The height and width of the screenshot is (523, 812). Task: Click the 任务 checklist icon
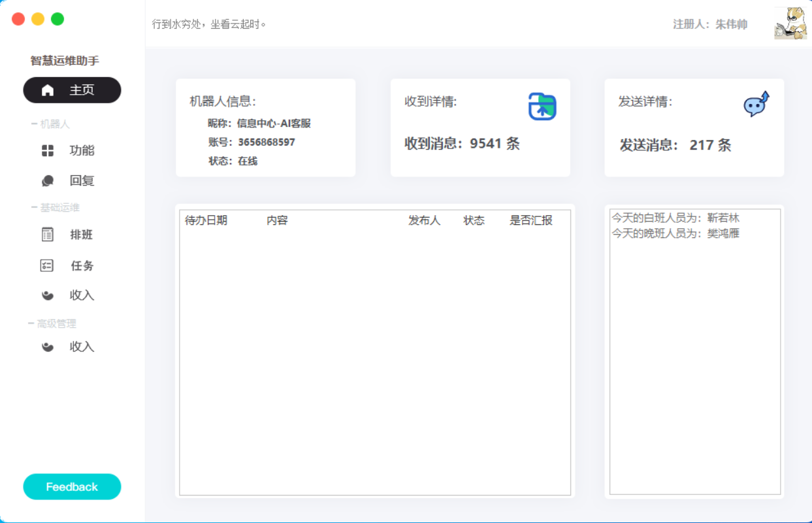pos(48,265)
